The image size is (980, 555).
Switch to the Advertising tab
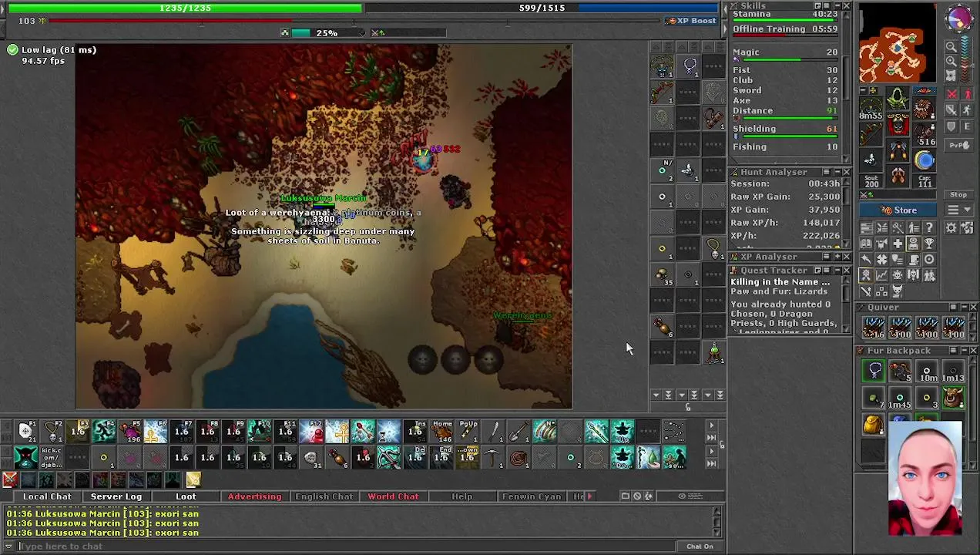point(254,496)
